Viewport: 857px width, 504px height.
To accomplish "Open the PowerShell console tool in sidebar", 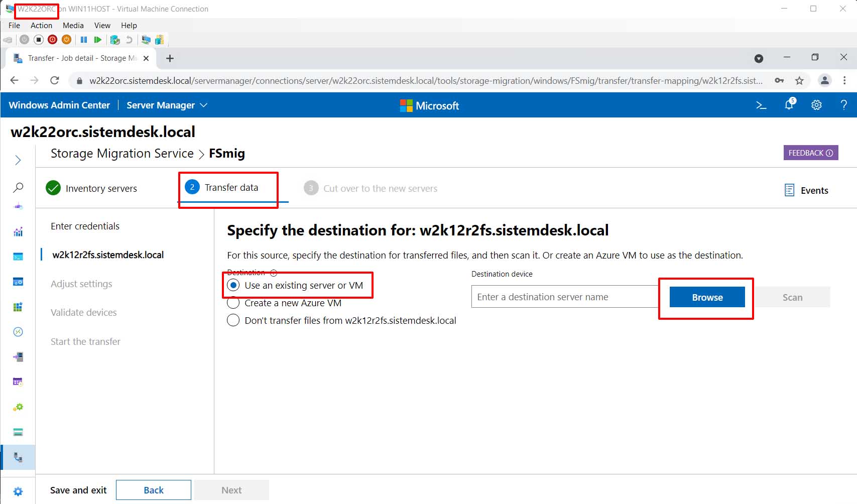I will click(18, 257).
